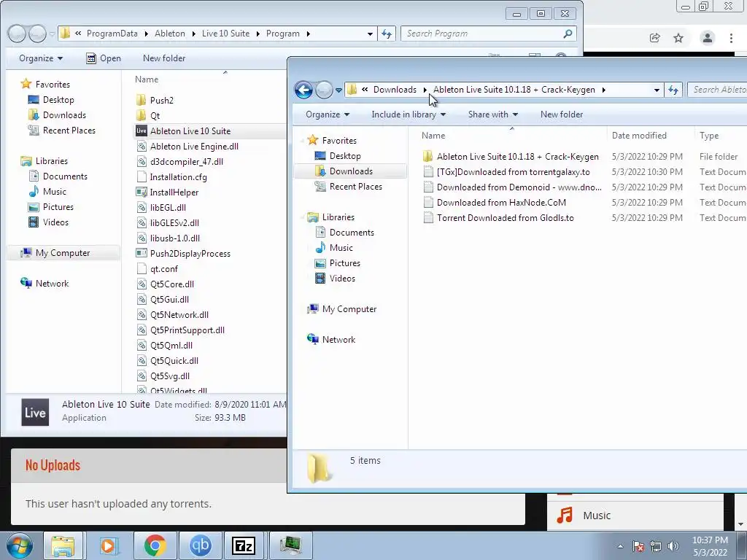
Task: Click Open in the Program window toolbar
Action: click(x=104, y=58)
